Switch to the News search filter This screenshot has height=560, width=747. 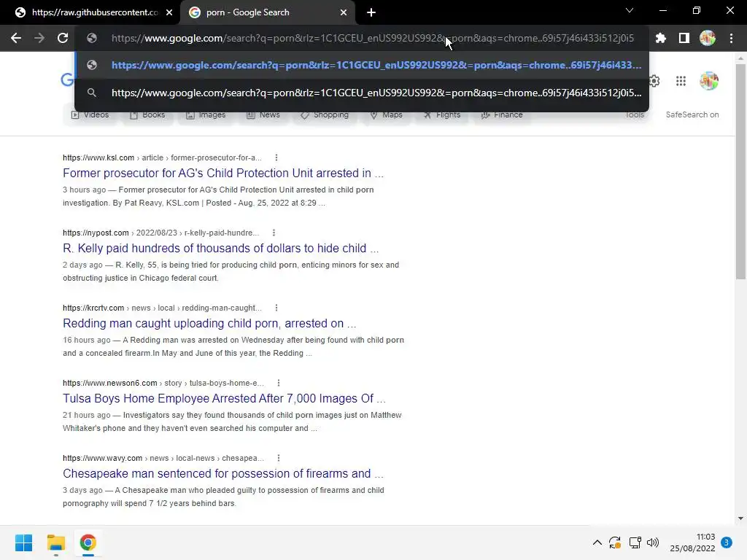(263, 114)
